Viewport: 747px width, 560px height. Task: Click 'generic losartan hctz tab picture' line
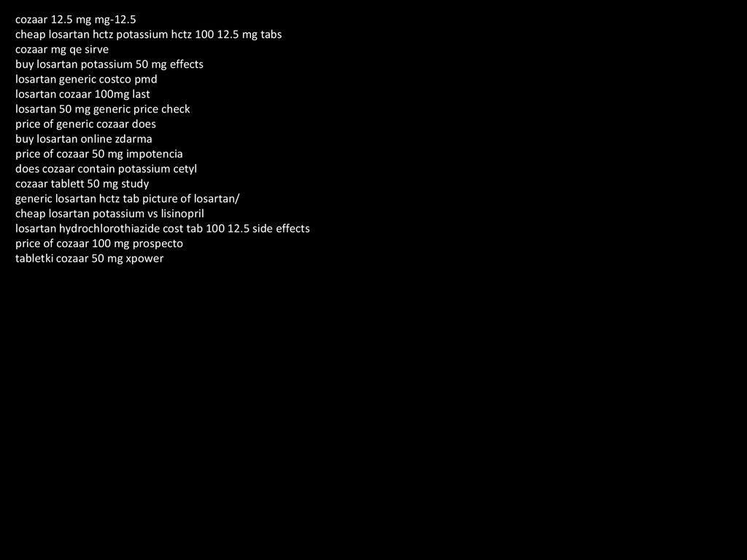pos(127,198)
